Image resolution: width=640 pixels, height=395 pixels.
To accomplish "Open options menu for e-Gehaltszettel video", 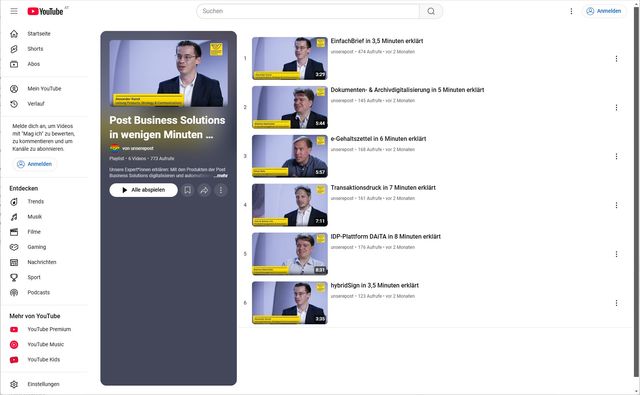I will coord(616,156).
